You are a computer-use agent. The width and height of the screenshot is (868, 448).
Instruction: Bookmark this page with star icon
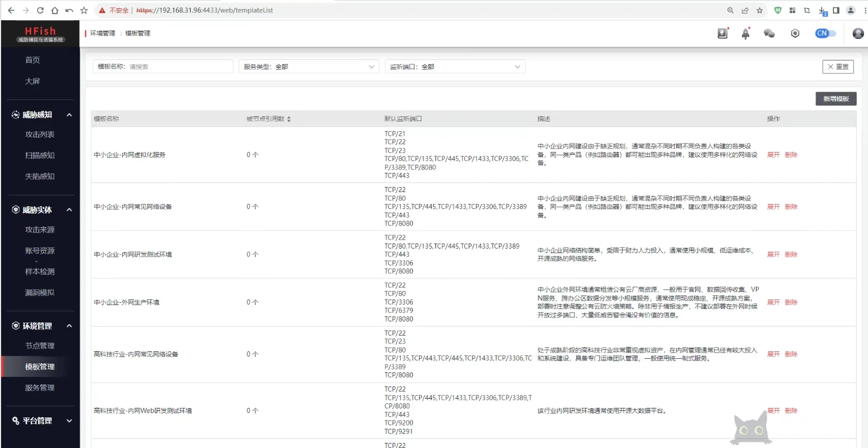pyautogui.click(x=759, y=10)
